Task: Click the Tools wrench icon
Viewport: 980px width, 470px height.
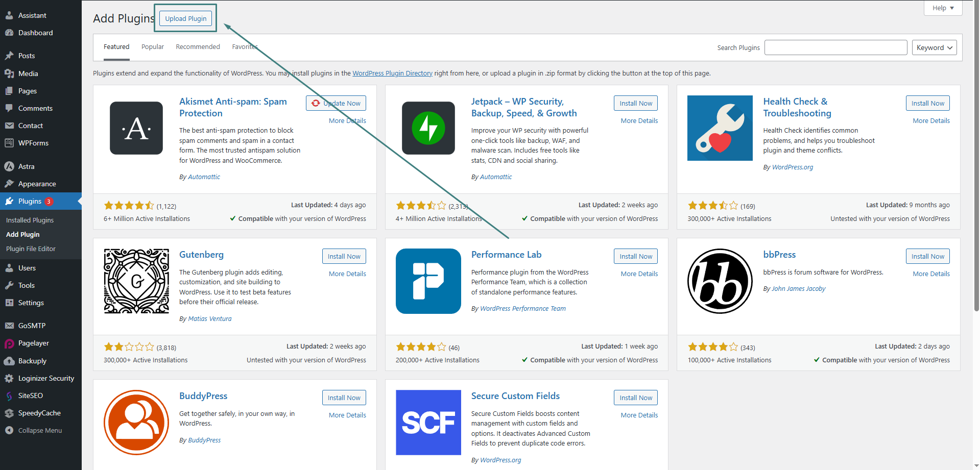Action: pyautogui.click(x=9, y=285)
